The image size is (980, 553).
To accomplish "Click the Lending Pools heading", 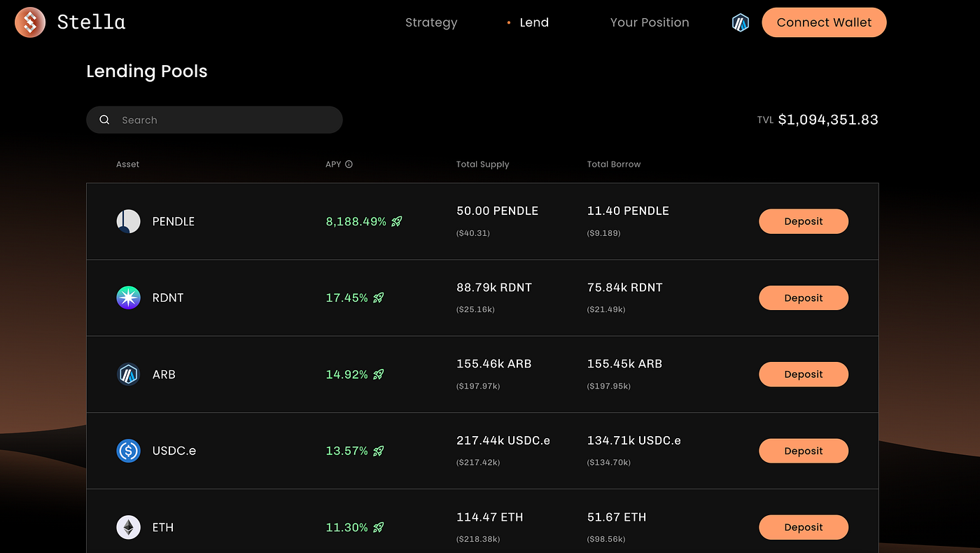I will pos(147,71).
